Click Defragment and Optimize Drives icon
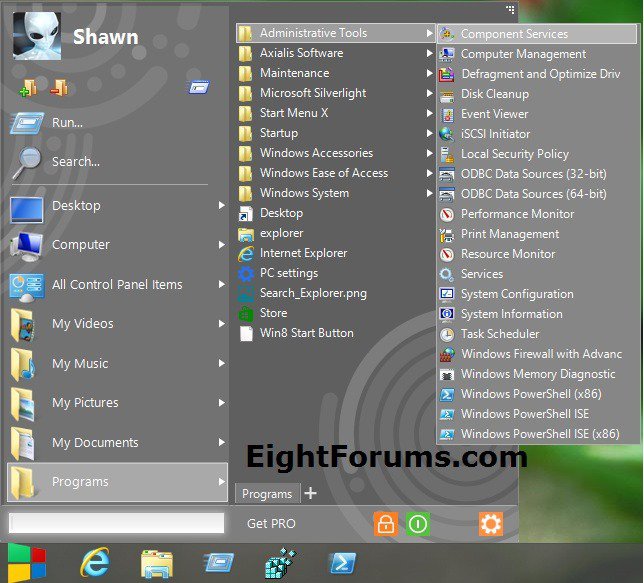Viewport: 644px width, 583px height. pyautogui.click(x=446, y=74)
